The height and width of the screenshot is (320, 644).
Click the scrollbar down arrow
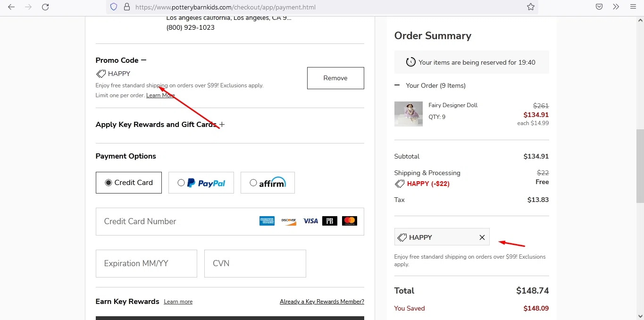(x=640, y=316)
